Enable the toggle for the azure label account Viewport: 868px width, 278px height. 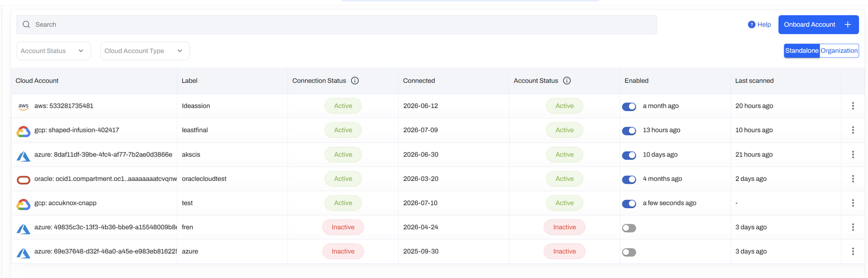629,253
